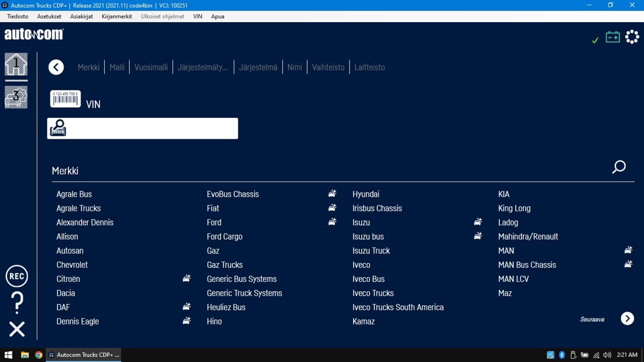Screen dimensions: 644x362
Task: Open the brand search magnifier icon
Action: click(x=619, y=167)
